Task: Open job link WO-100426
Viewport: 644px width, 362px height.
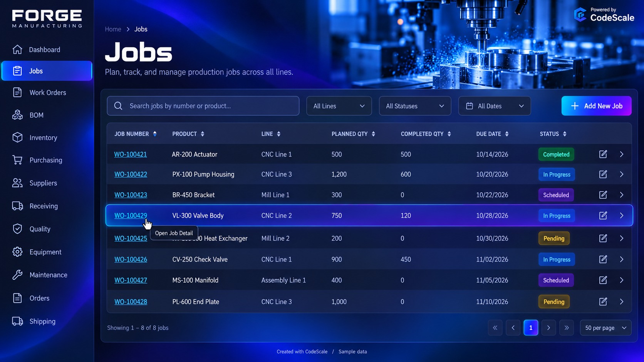Action: point(131,259)
